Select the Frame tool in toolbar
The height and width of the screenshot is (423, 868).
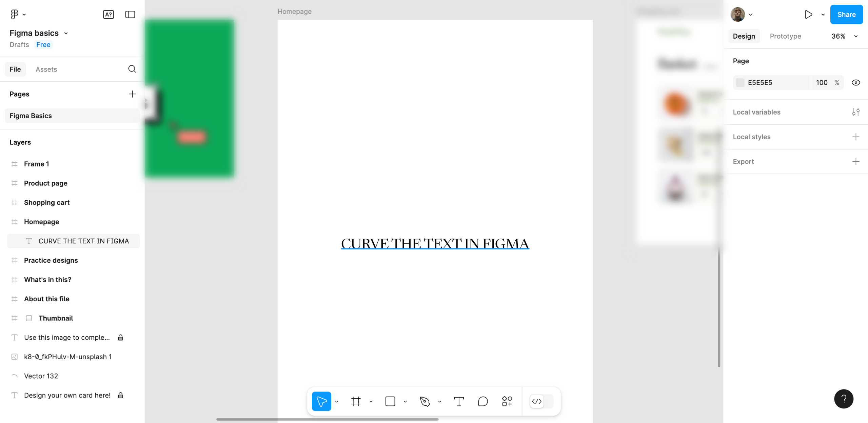tap(356, 401)
